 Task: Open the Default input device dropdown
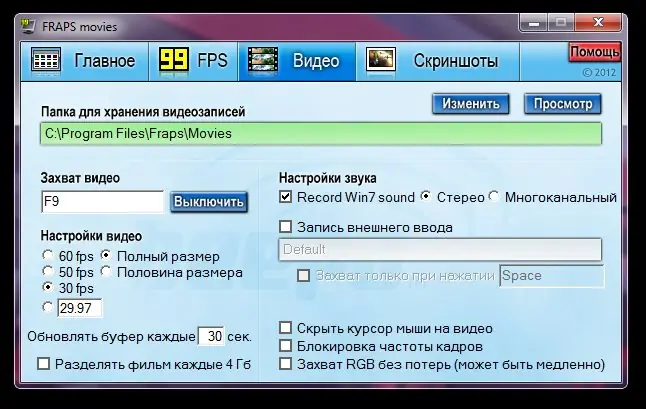pos(440,249)
